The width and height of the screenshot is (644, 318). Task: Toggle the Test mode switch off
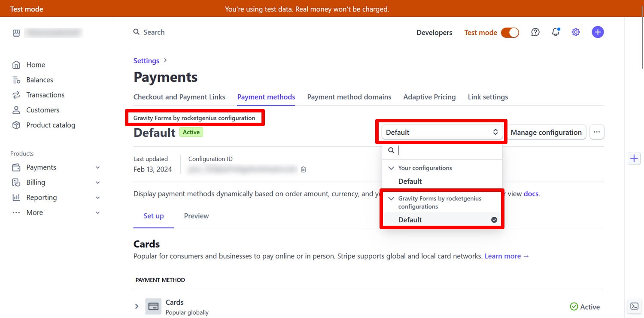point(510,33)
